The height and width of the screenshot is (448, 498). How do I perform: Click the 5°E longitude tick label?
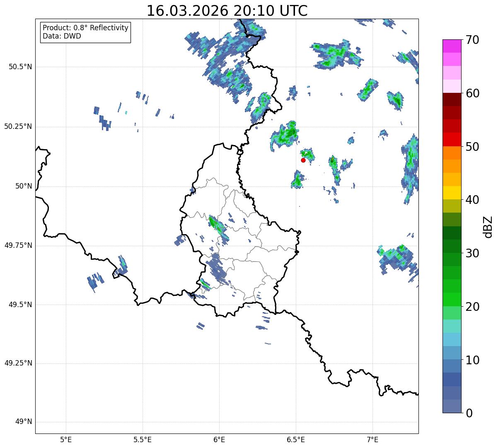[x=66, y=440]
